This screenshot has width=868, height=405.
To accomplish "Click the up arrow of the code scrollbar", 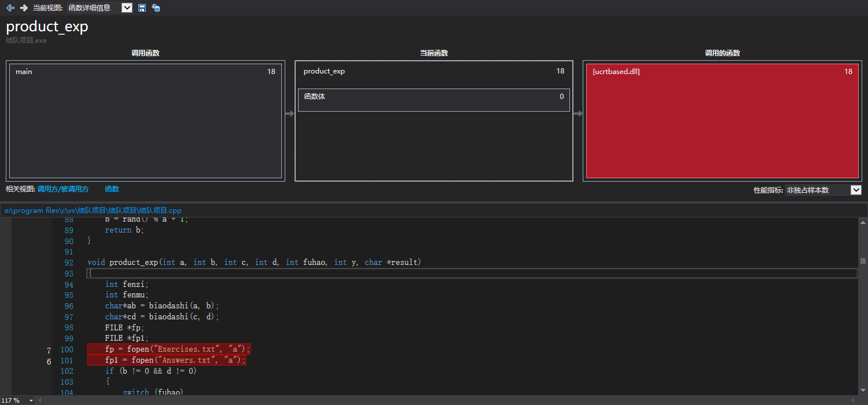I will 863,223.
